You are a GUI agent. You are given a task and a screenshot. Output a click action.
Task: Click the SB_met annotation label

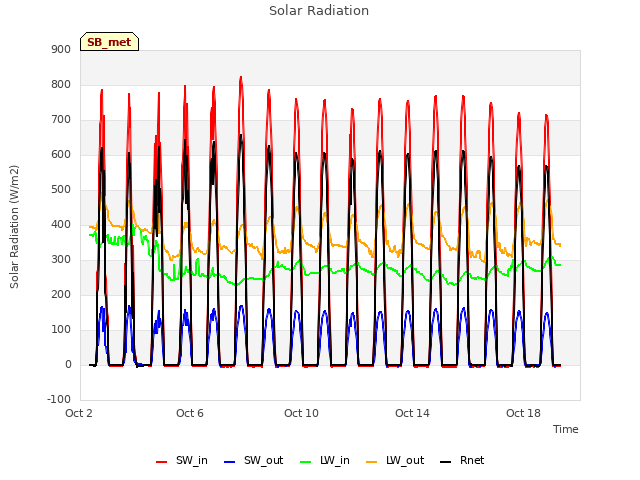coord(109,42)
